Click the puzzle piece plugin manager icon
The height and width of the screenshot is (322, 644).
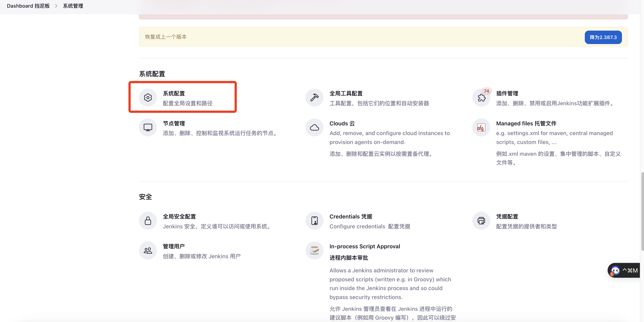click(481, 98)
